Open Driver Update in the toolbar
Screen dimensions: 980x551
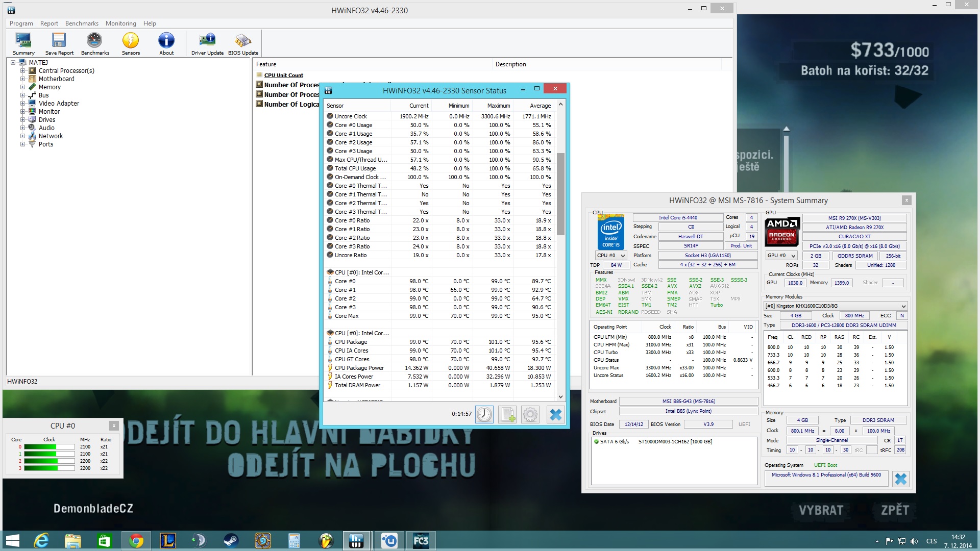coord(207,44)
